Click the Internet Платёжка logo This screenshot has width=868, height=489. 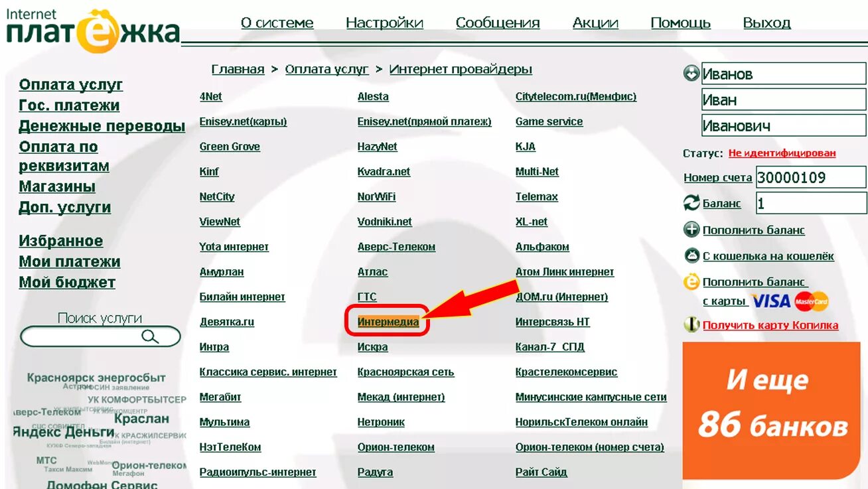(92, 31)
